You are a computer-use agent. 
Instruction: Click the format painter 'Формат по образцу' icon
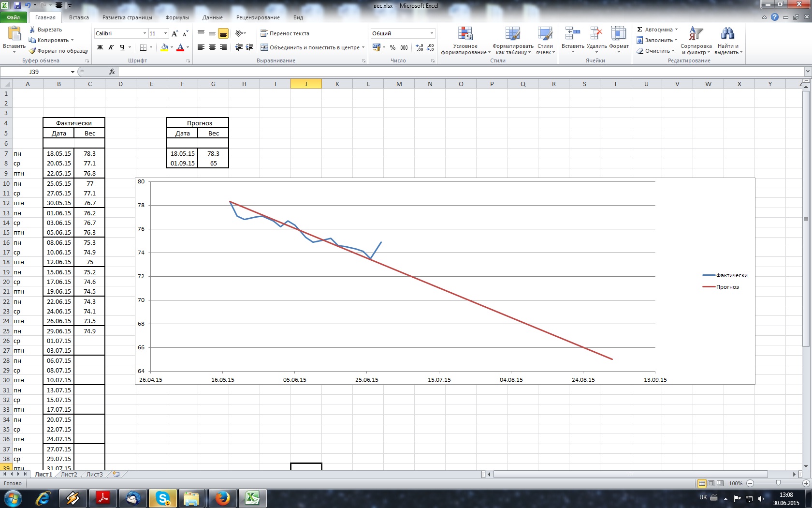(33, 51)
